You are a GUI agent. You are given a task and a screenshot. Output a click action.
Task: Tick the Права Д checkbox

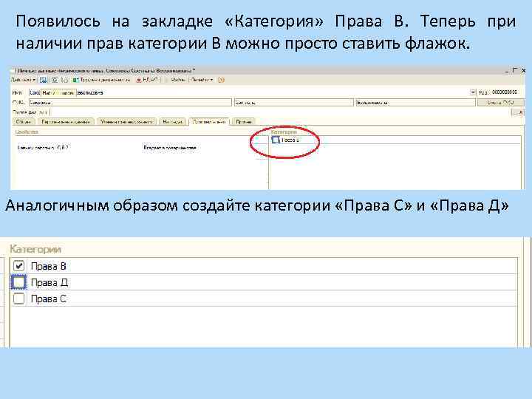pyautogui.click(x=18, y=282)
